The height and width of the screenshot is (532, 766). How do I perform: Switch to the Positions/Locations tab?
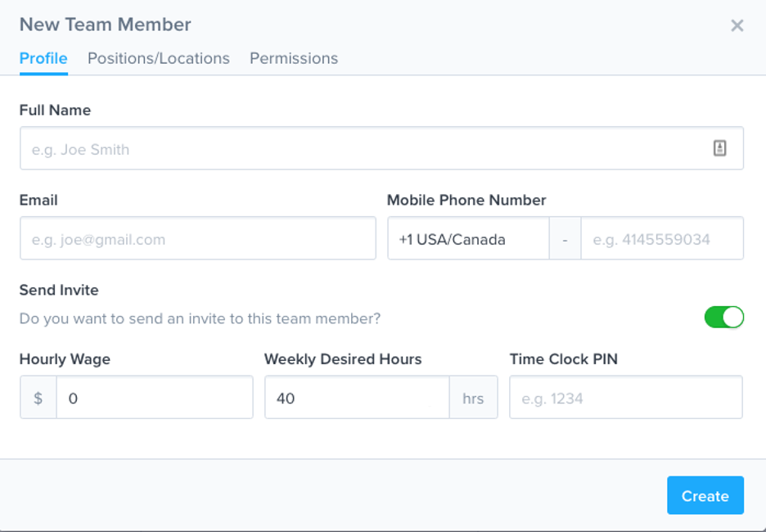[158, 58]
